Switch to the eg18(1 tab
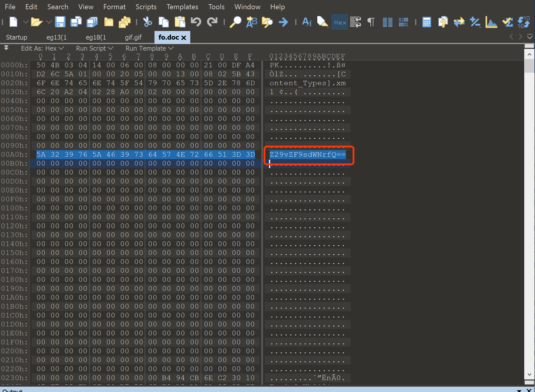 (96, 37)
